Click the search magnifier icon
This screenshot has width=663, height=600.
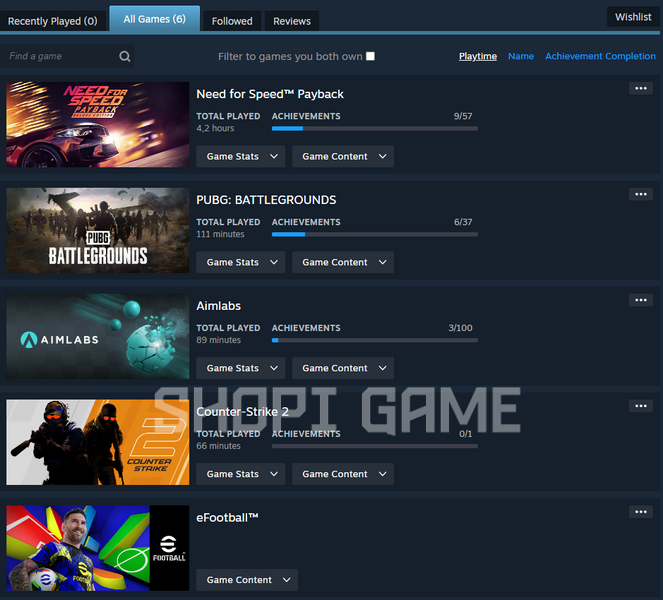point(124,56)
